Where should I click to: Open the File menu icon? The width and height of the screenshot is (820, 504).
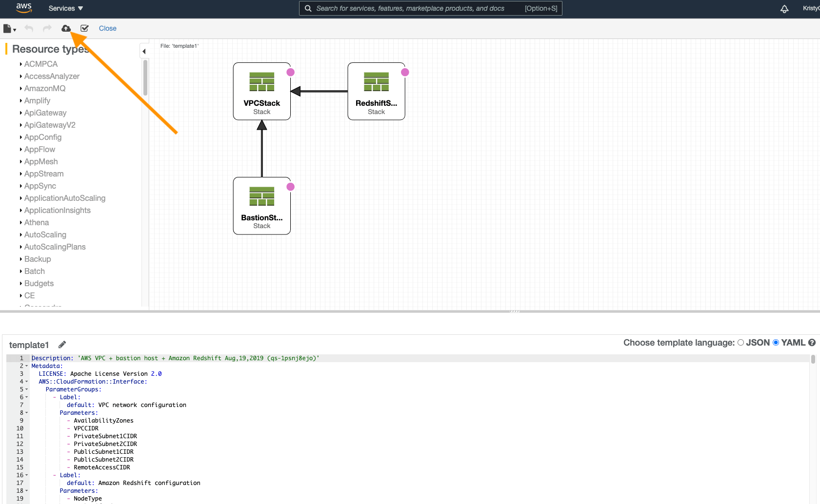coord(9,29)
